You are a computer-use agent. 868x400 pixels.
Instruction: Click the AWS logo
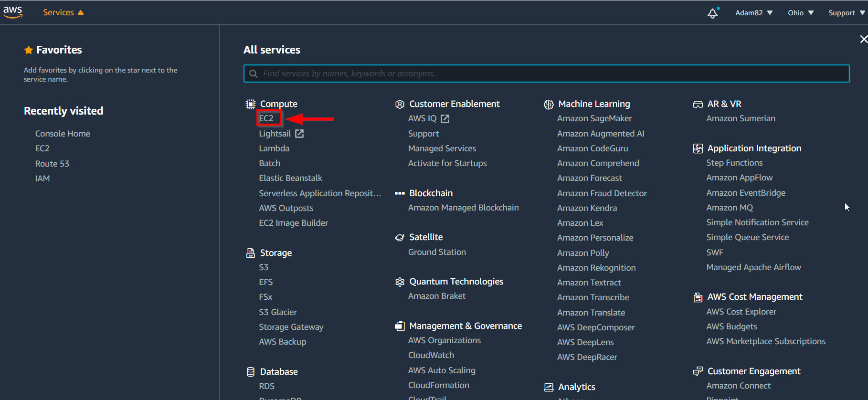pos(13,12)
